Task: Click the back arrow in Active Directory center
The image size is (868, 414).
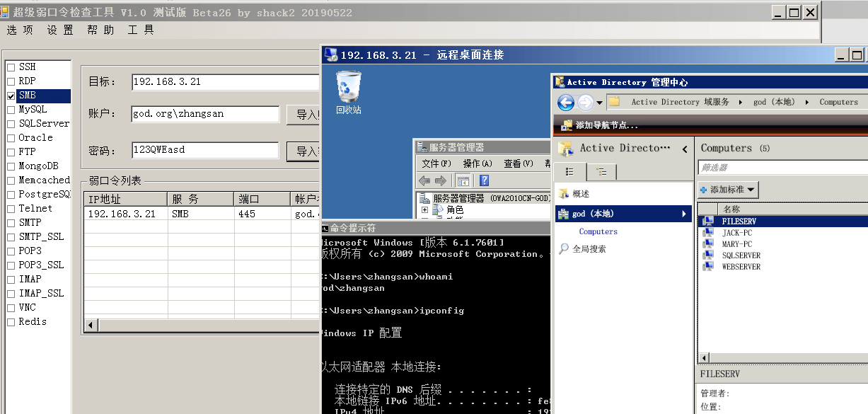Action: click(566, 103)
